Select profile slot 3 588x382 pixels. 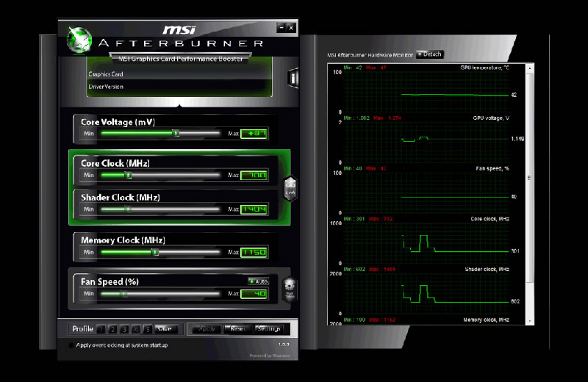[x=124, y=329]
